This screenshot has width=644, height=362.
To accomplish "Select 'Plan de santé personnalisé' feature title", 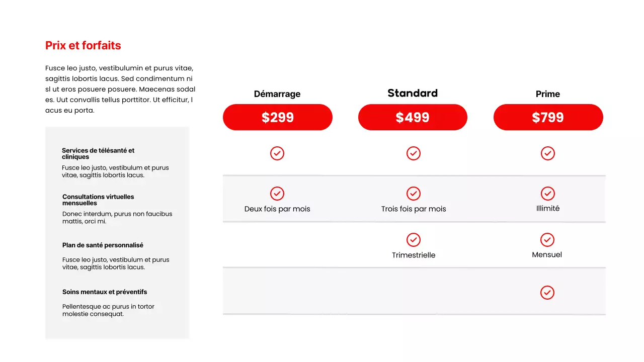I will (103, 245).
